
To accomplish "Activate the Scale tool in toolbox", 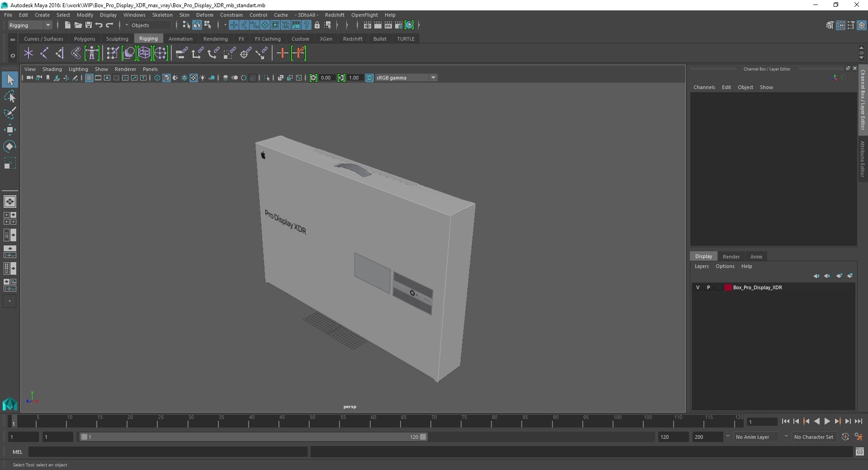I will click(x=10, y=163).
